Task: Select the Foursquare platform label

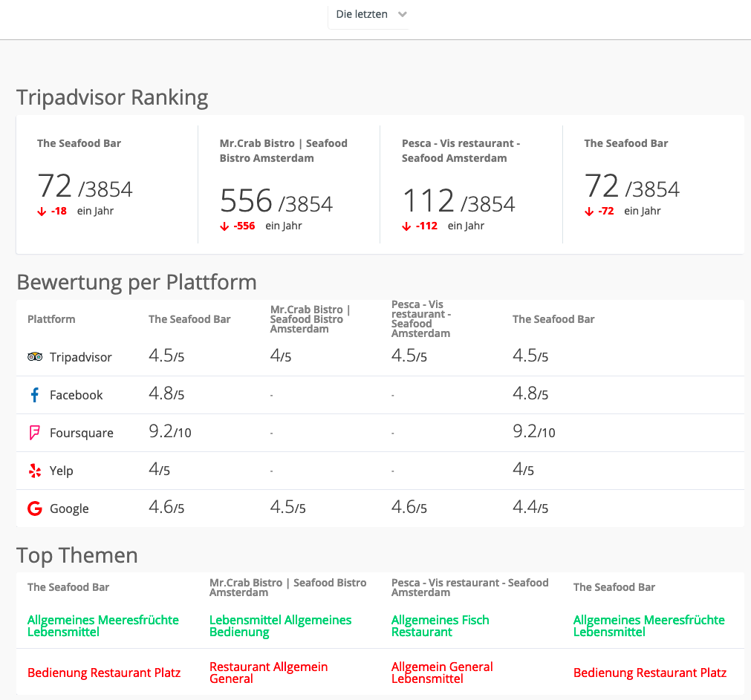Action: point(82,433)
